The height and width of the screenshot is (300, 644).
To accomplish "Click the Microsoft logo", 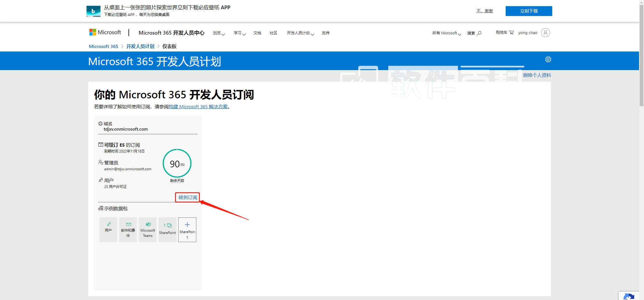I will tap(105, 33).
